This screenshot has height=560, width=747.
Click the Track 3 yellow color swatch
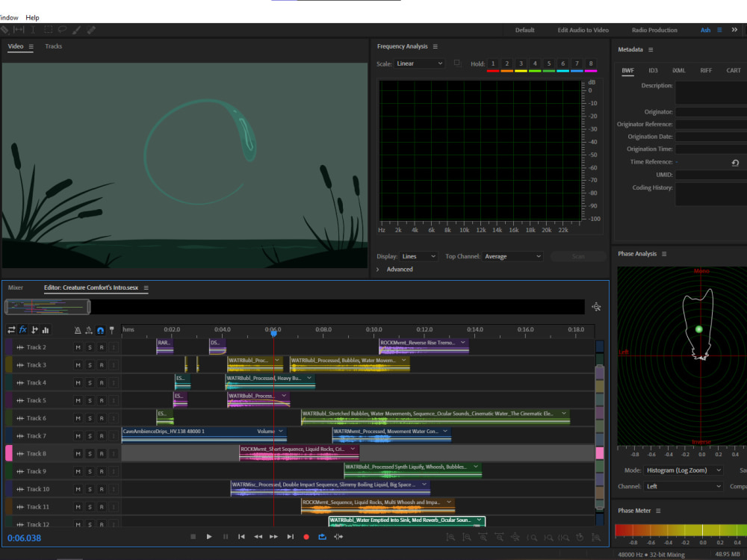(x=8, y=365)
